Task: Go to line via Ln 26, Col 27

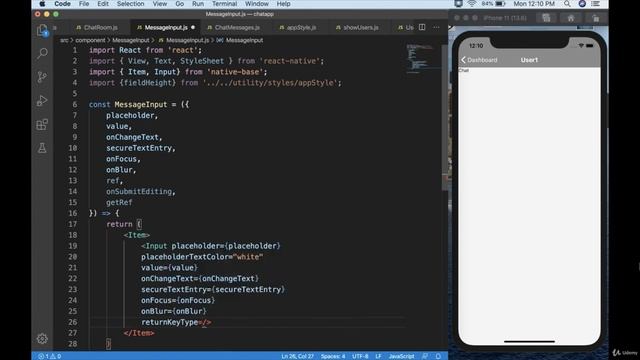Action: 298,356
